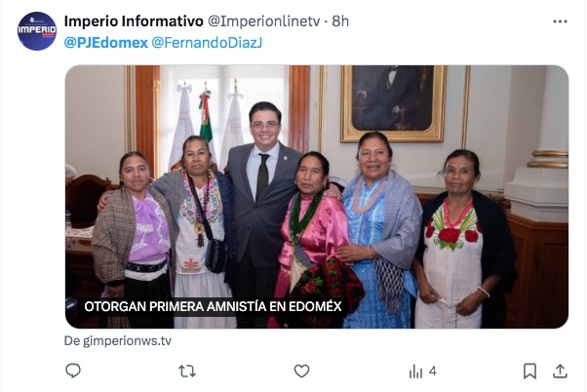The height and width of the screenshot is (392, 587).
Task: Open the 8h timestamp link
Action: 340,21
